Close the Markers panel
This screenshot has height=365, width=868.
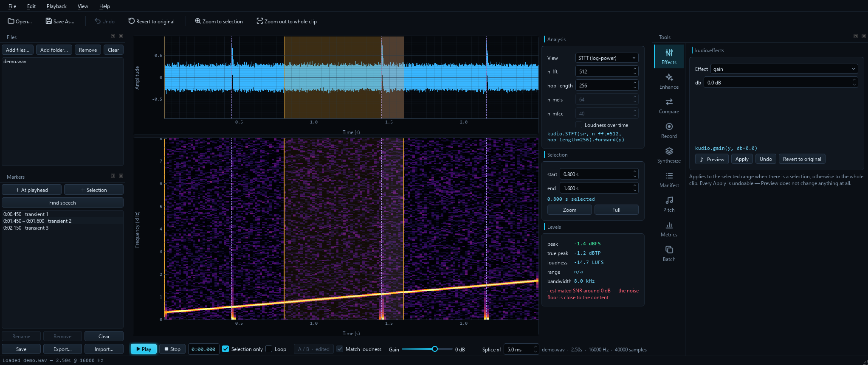[121, 176]
